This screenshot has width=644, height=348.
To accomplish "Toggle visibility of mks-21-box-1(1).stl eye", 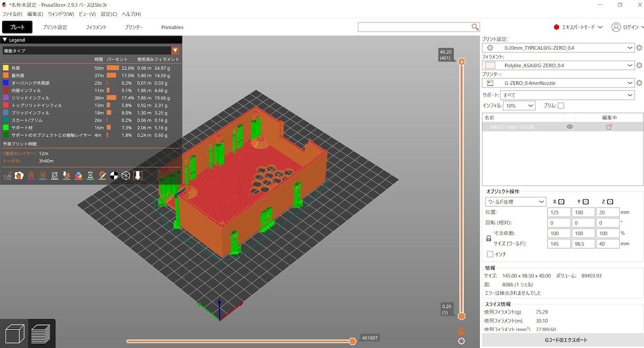I will coord(570,127).
